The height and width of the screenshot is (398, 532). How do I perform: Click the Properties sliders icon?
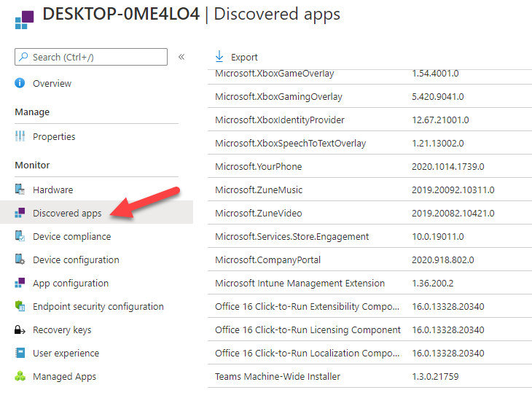pyautogui.click(x=20, y=136)
